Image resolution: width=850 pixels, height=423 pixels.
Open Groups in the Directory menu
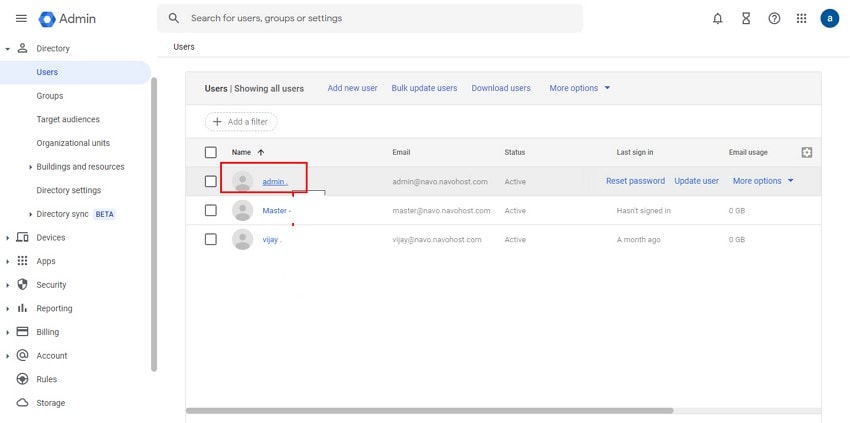[49, 96]
